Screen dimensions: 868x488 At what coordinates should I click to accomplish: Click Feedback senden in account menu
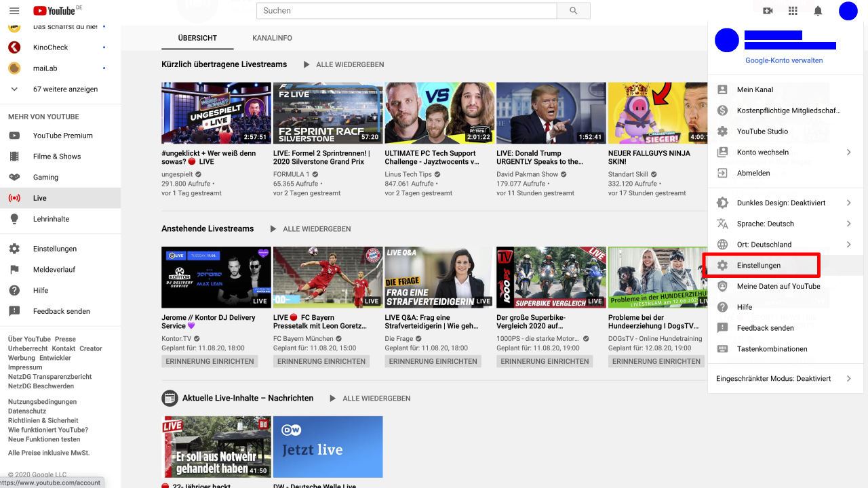[x=785, y=328]
